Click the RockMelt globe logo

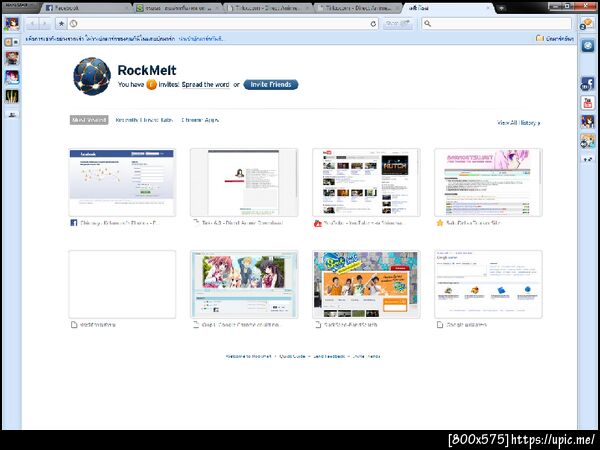(x=92, y=76)
